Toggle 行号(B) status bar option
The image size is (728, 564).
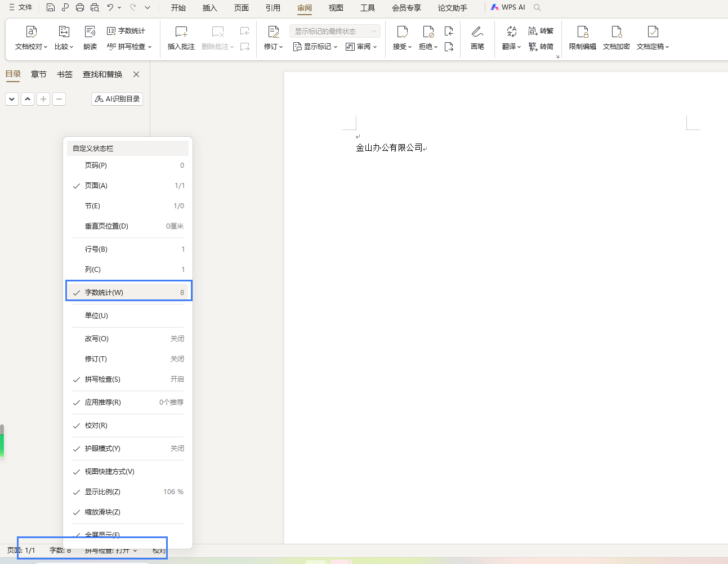pos(128,249)
